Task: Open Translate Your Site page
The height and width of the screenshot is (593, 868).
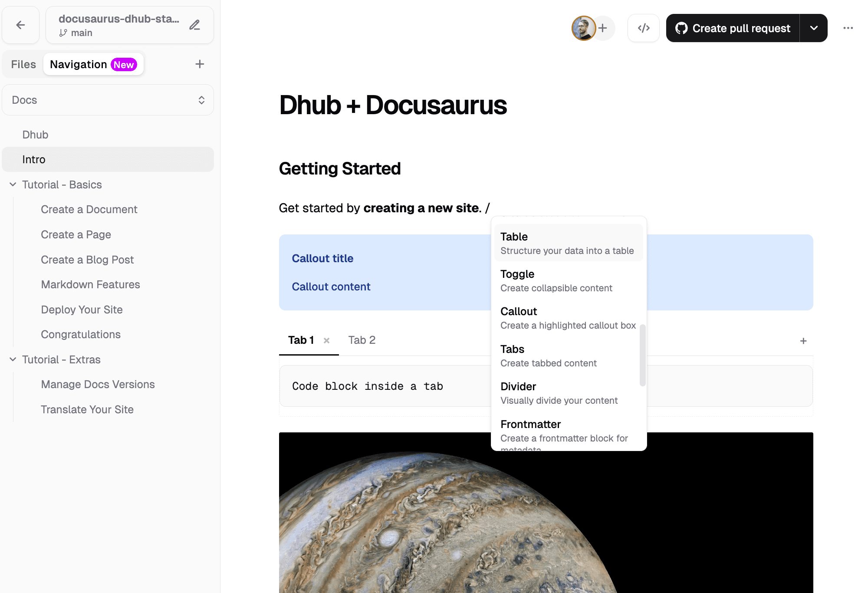Action: (87, 410)
